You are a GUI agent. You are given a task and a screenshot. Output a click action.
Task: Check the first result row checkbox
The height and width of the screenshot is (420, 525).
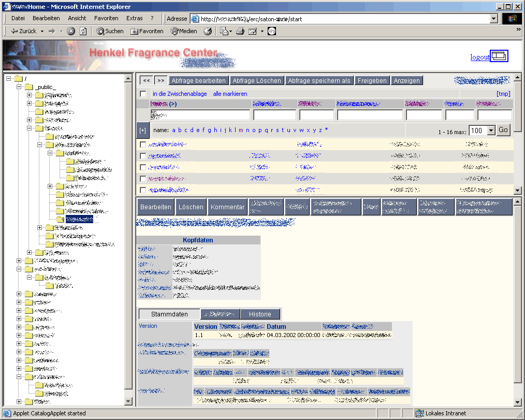[143, 144]
